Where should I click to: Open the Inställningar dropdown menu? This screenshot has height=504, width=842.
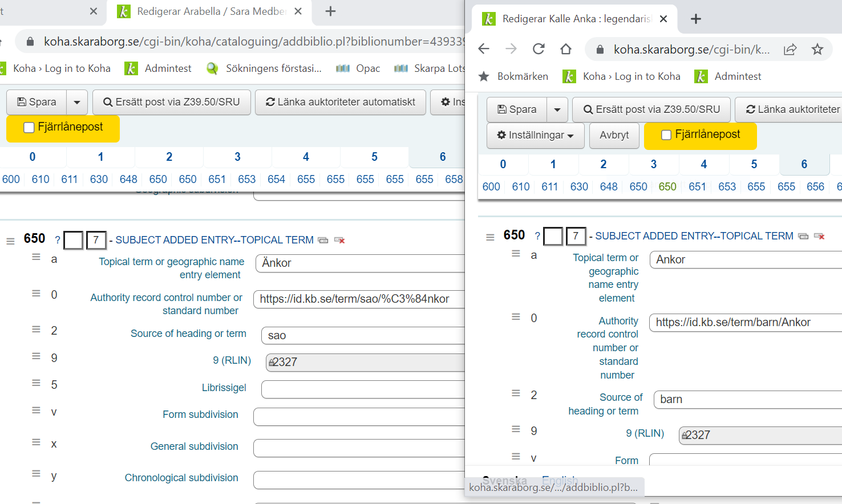535,136
